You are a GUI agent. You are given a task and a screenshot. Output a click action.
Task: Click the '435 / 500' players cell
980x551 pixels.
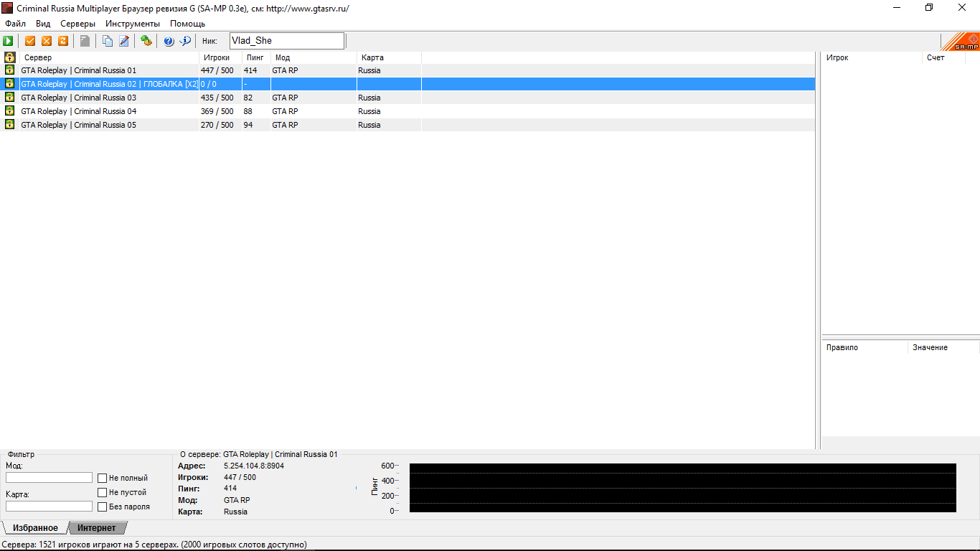pyautogui.click(x=217, y=98)
